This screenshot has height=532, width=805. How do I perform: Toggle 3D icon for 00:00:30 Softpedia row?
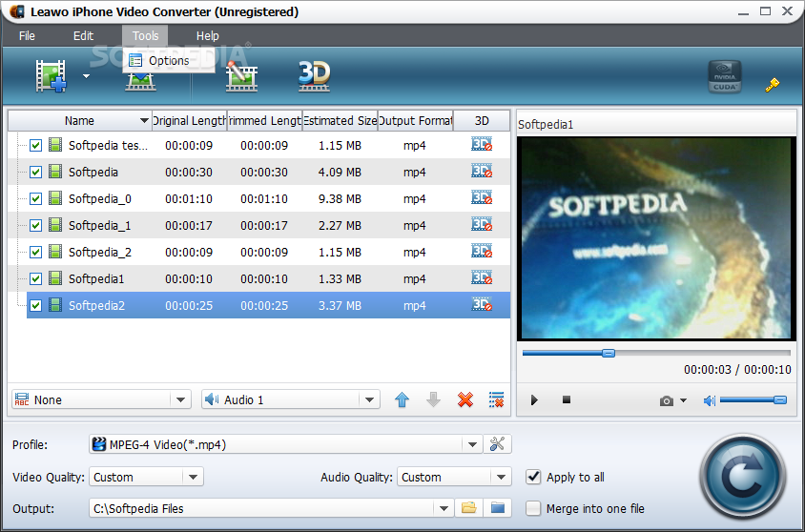coord(482,172)
